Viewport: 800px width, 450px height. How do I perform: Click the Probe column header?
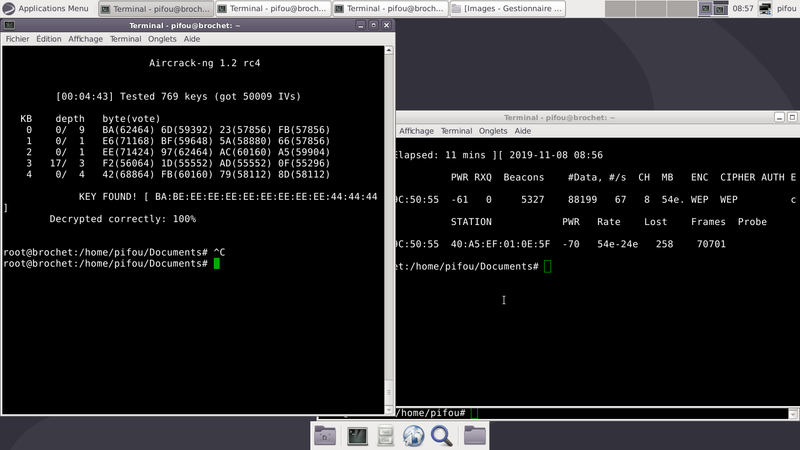752,222
